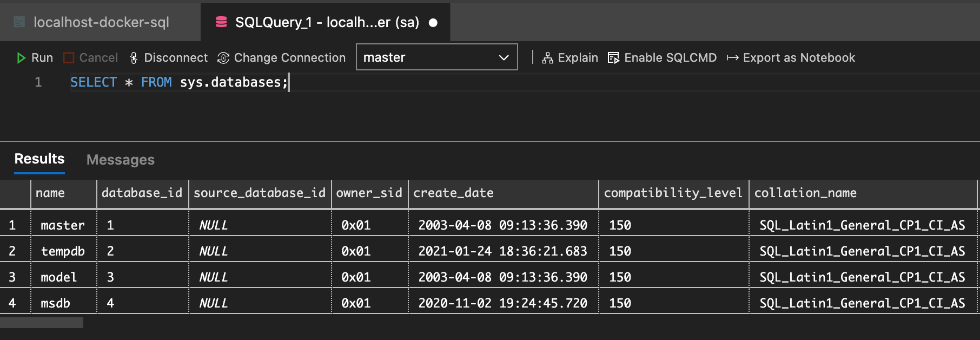Click the msdb name cell
980x340 pixels.
click(x=56, y=303)
